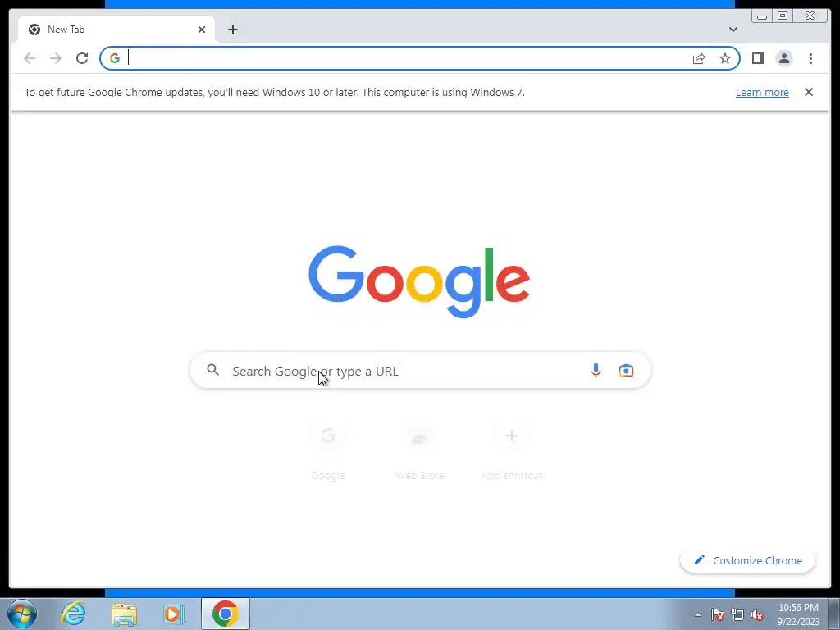Open the Learn more link
This screenshot has width=840, height=630.
coord(762,92)
